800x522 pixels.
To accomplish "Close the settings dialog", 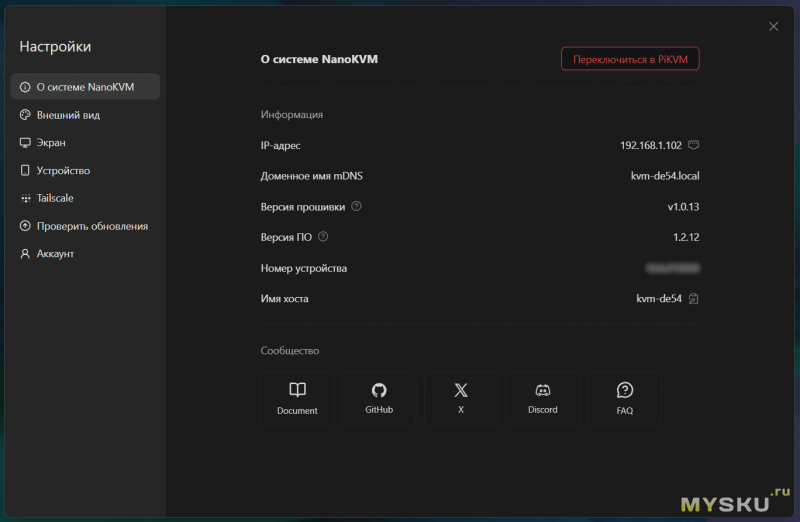I will 773,27.
